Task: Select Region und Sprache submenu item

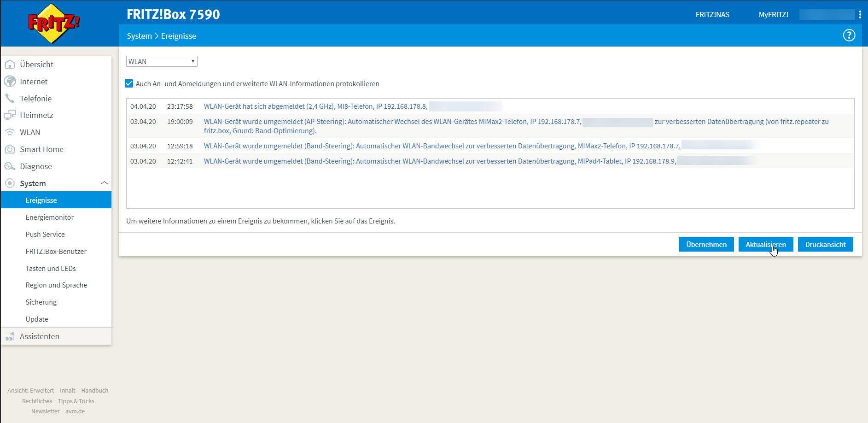Action: 56,285
